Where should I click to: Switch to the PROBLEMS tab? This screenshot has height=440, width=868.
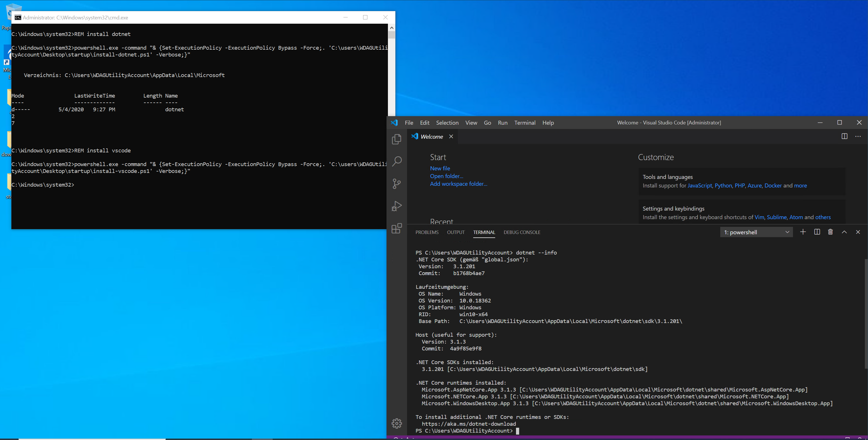pos(427,232)
